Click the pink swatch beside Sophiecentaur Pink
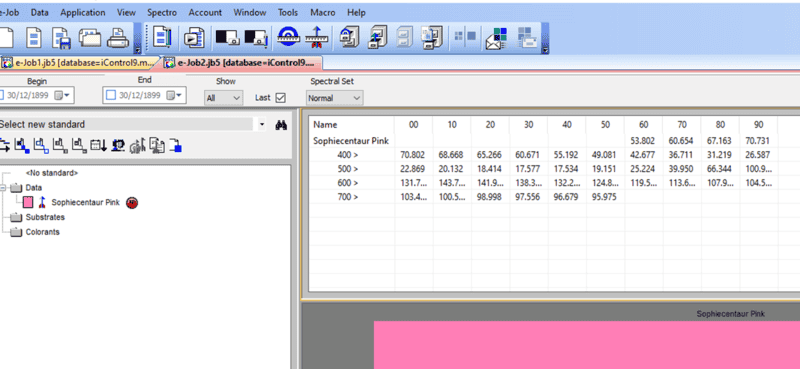Screen dimensions: 800x369 pyautogui.click(x=28, y=203)
